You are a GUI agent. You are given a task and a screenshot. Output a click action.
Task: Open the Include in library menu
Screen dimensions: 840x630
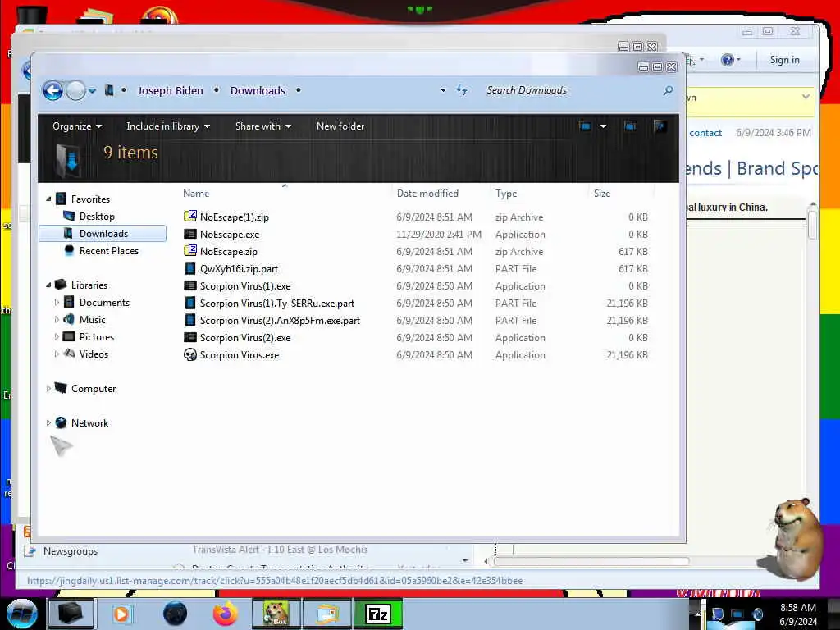coord(167,126)
